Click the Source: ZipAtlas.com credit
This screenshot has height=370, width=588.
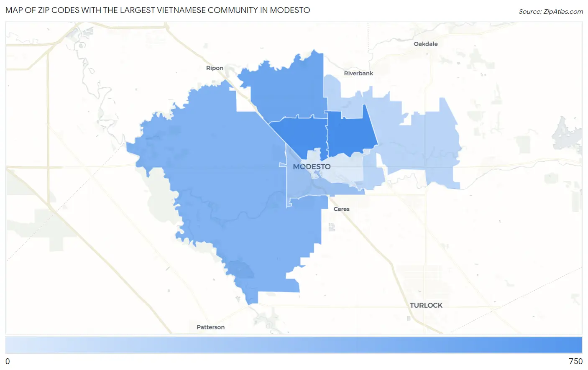(551, 12)
